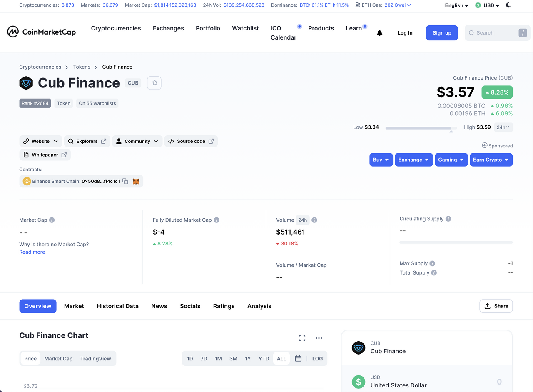
Task: Select the 7D chart range
Action: pyautogui.click(x=204, y=358)
